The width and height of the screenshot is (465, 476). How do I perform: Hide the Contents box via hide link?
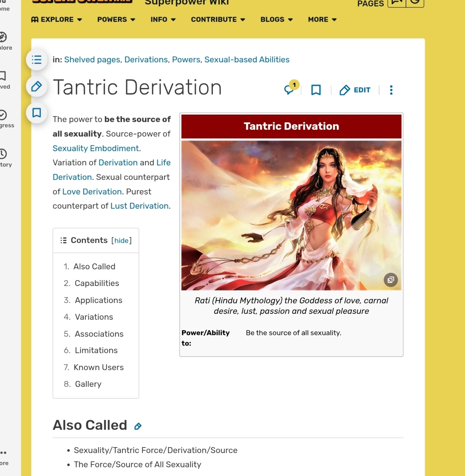click(x=122, y=240)
